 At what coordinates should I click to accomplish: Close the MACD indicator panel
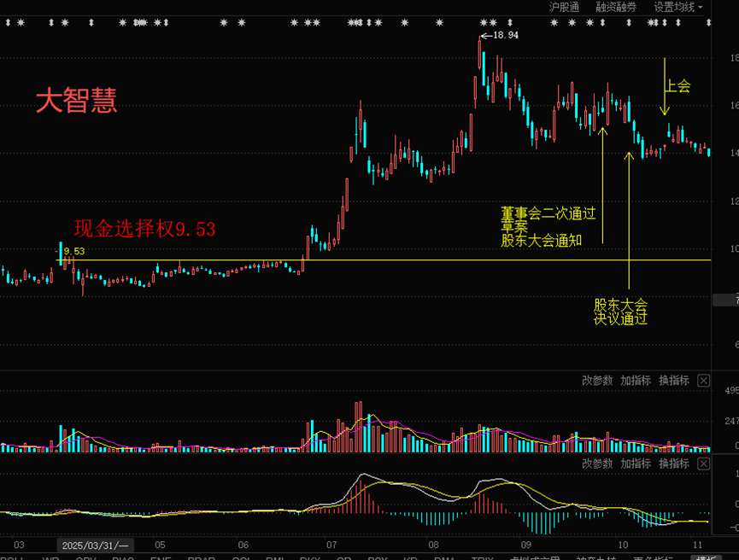(x=703, y=464)
